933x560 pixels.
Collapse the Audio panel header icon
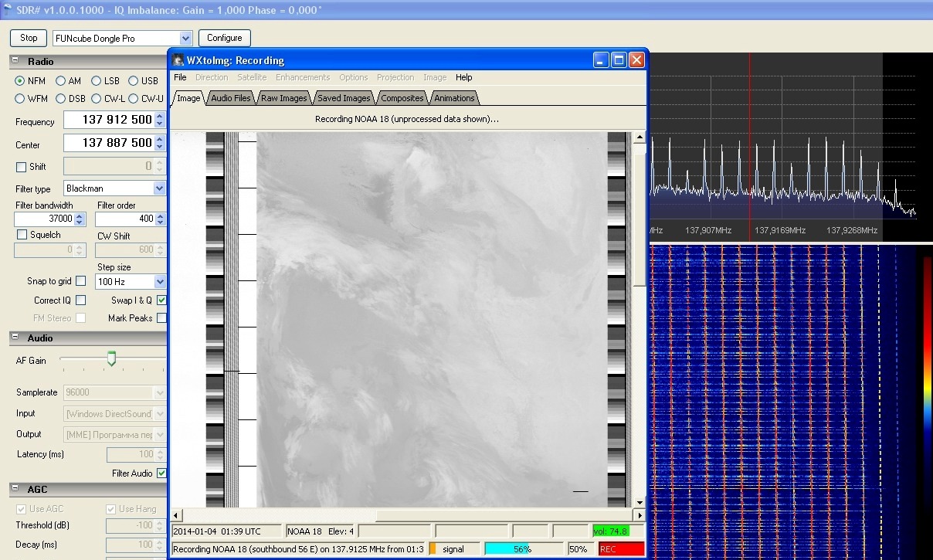(x=15, y=338)
